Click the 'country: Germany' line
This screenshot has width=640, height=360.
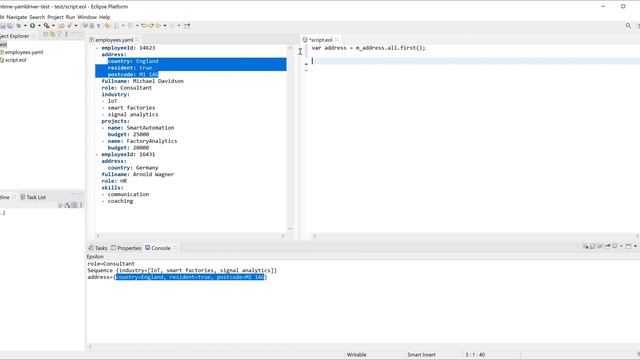tap(133, 168)
